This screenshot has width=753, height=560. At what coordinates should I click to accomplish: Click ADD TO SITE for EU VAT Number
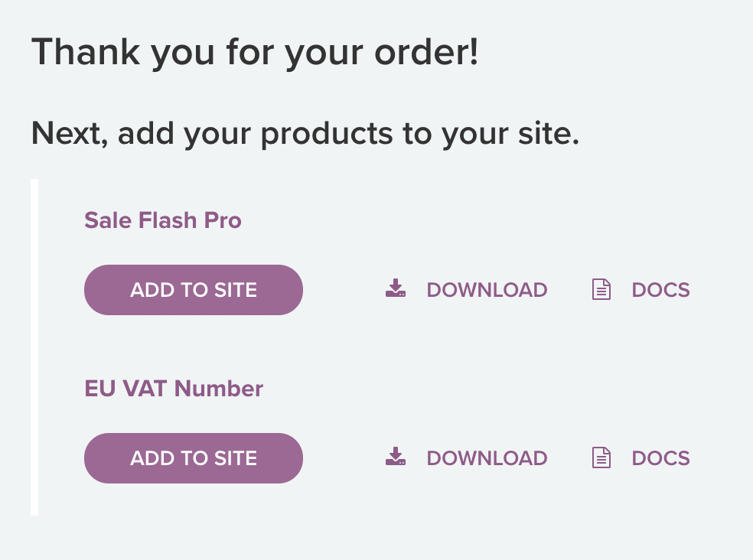click(x=193, y=457)
